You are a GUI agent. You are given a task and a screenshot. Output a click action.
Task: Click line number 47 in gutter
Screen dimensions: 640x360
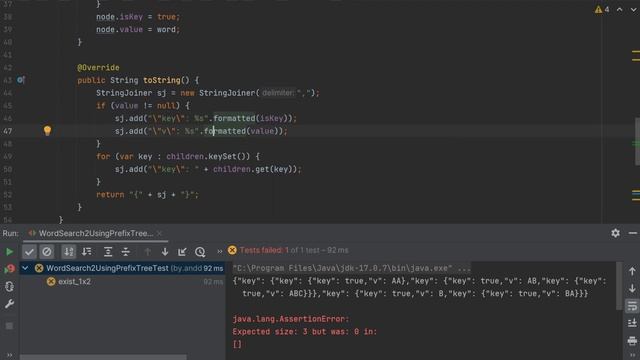pyautogui.click(x=8, y=131)
